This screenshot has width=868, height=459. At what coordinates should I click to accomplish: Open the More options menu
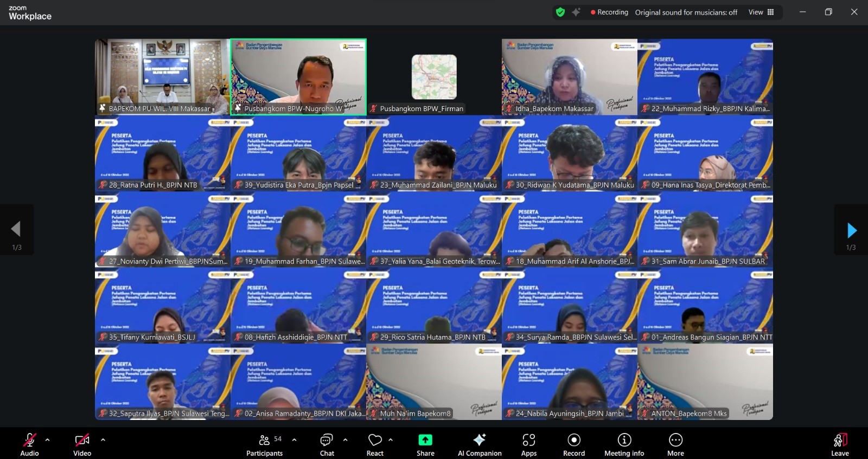[x=675, y=444]
